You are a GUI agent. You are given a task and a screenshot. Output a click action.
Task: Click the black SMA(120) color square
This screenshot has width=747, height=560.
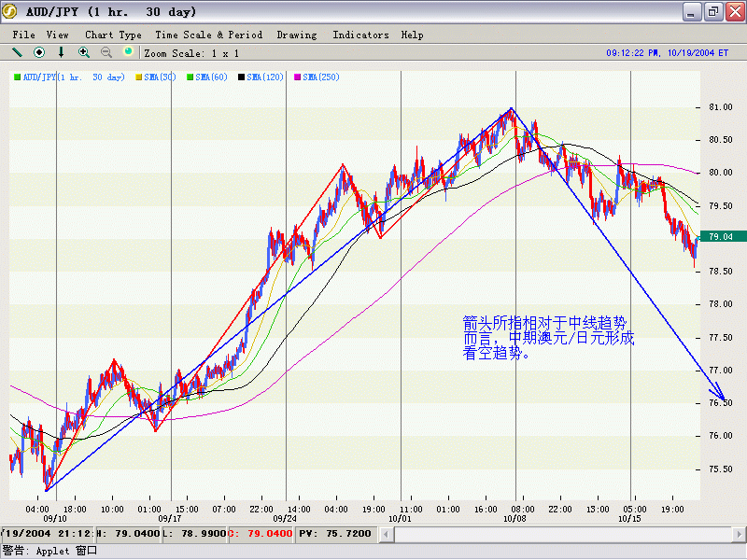click(x=241, y=77)
